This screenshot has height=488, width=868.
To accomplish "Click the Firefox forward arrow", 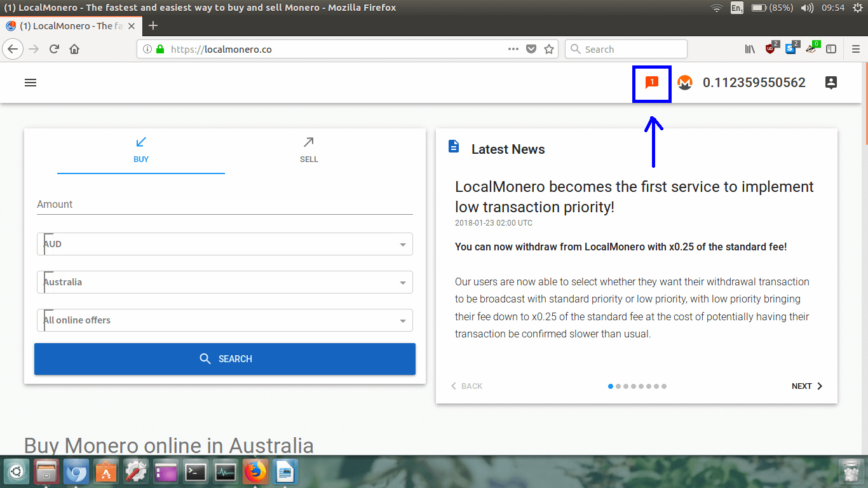I will click(34, 49).
